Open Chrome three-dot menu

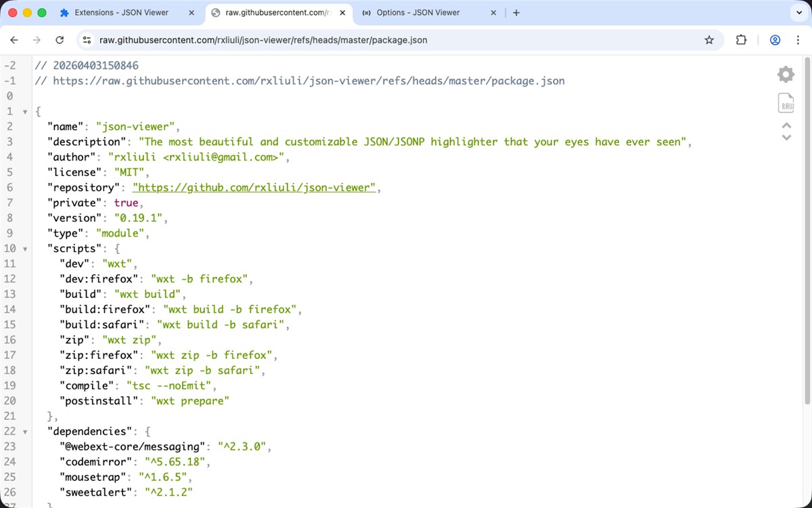[797, 40]
